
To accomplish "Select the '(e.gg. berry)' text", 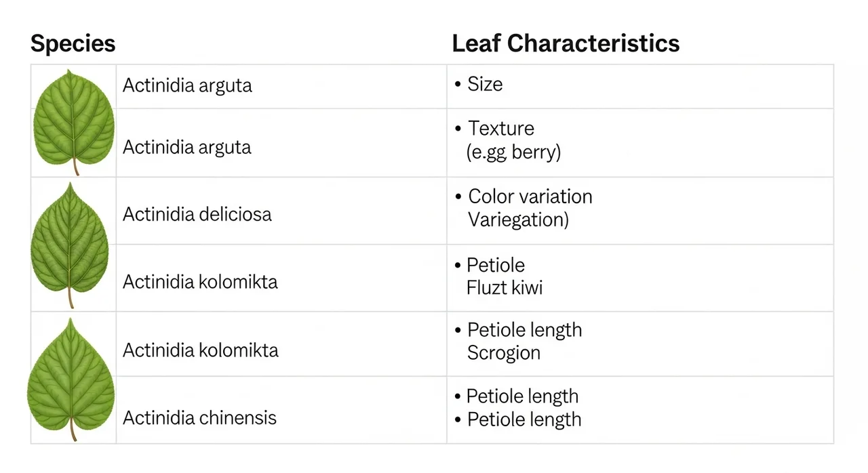I will pyautogui.click(x=513, y=152).
